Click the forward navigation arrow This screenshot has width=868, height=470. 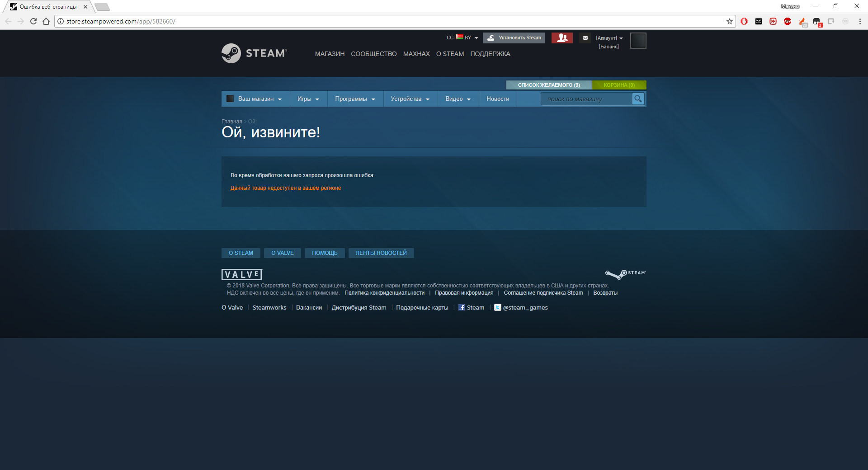pos(21,21)
